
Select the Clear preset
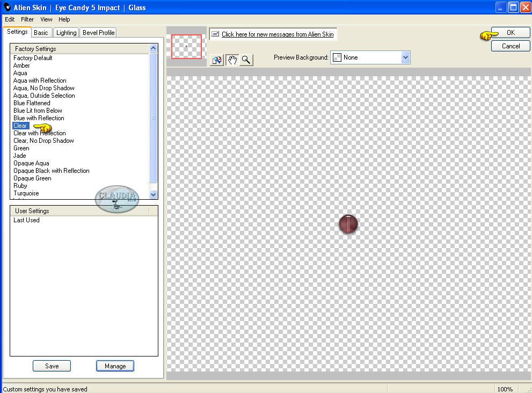click(x=20, y=126)
